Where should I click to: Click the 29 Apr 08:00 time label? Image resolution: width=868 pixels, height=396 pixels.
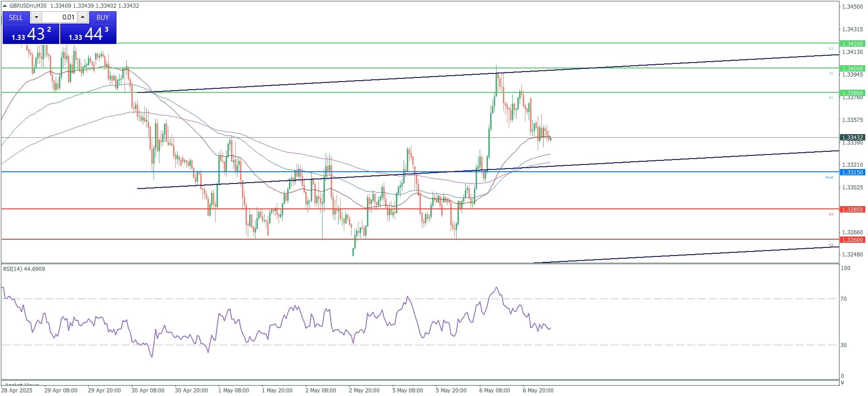[61, 391]
